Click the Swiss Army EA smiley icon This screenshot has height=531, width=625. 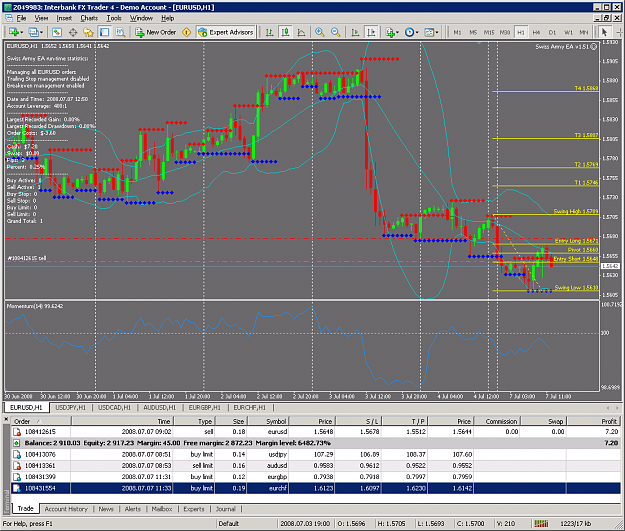coord(594,47)
